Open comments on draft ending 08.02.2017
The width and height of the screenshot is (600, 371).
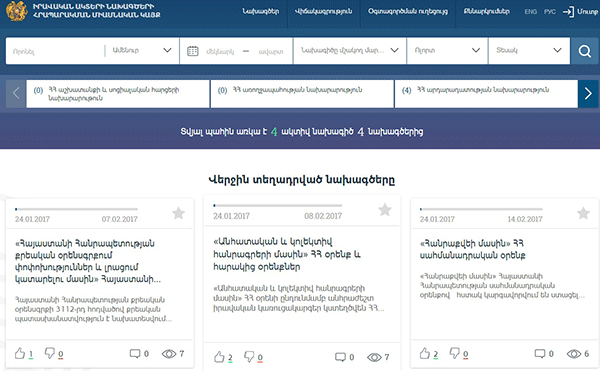340,357
